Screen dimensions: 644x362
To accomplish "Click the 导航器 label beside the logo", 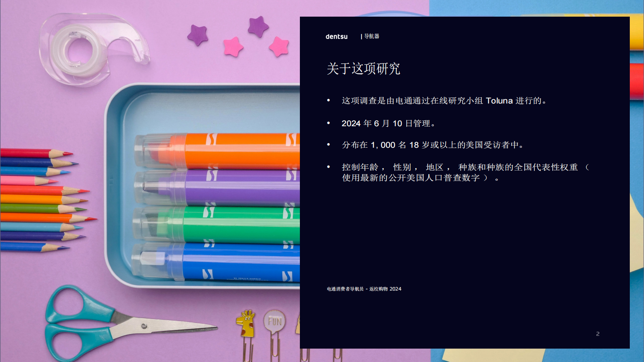I will (x=371, y=37).
